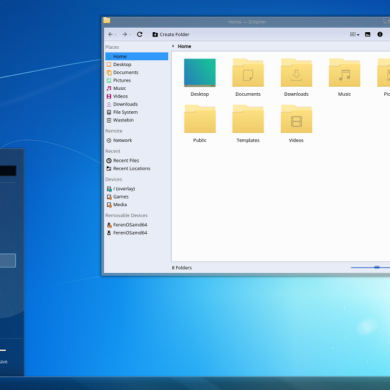Open Recent Files in the sidebar
This screenshot has width=390, height=390.
(x=137, y=160)
